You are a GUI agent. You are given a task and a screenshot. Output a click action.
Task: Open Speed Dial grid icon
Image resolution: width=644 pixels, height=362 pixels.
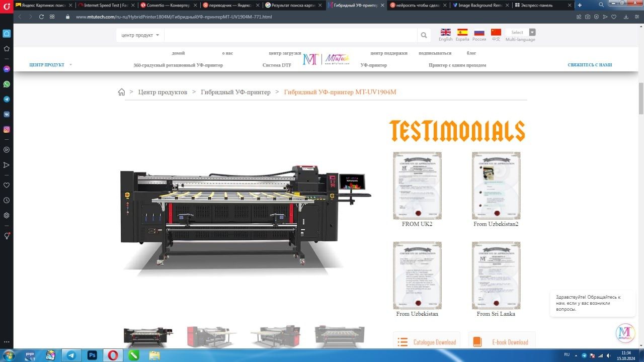coord(52,17)
